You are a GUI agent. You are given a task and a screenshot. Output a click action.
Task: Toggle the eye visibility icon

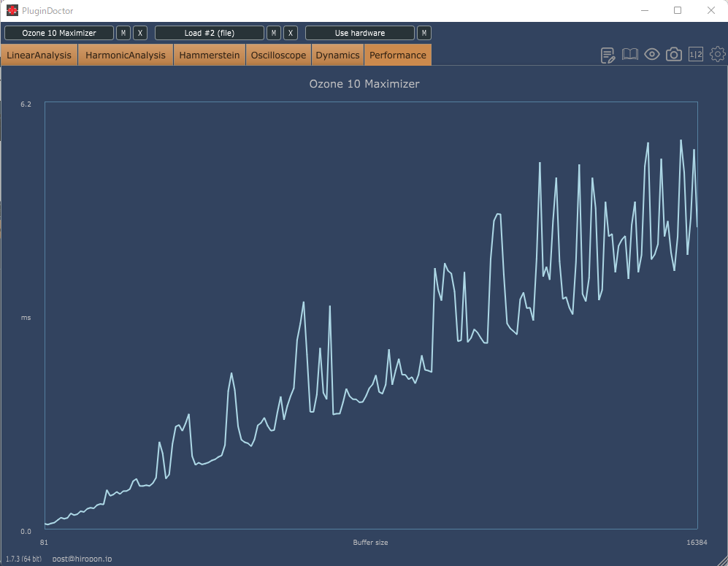(x=652, y=54)
